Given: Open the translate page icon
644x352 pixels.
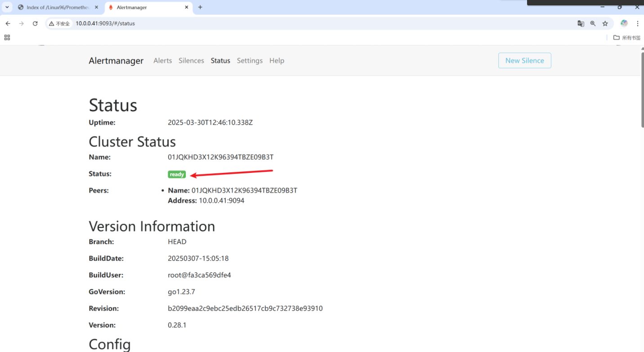Looking at the screenshot, I should pos(581,23).
